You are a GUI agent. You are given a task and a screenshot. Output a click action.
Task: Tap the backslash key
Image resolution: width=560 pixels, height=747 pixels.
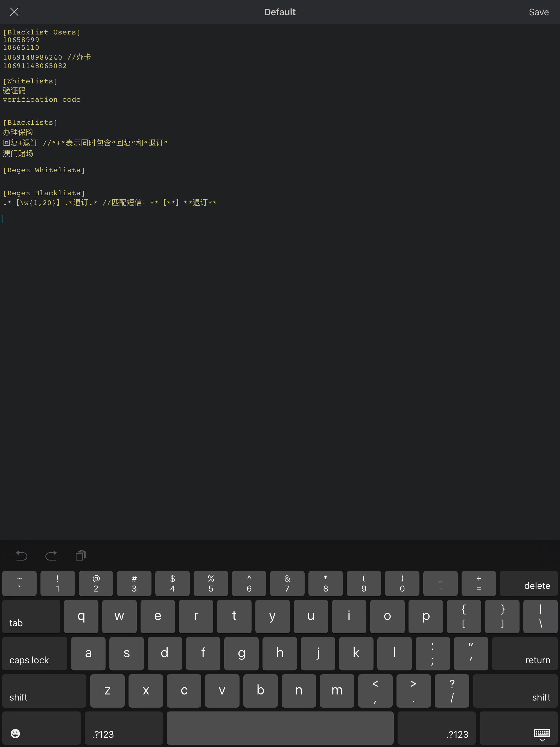pos(541,616)
